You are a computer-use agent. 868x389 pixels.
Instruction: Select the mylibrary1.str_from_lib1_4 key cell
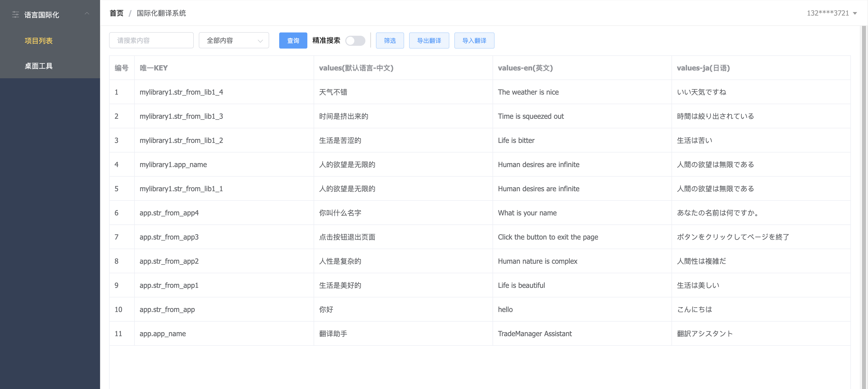(181, 92)
